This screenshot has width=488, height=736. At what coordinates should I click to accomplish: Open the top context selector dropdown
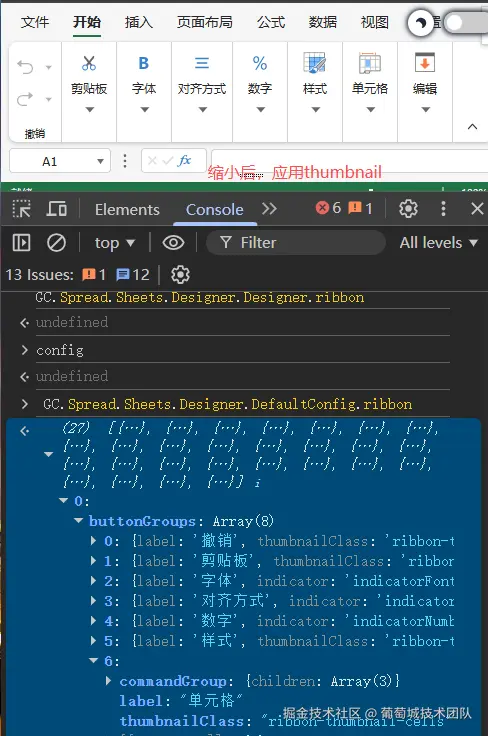[114, 243]
